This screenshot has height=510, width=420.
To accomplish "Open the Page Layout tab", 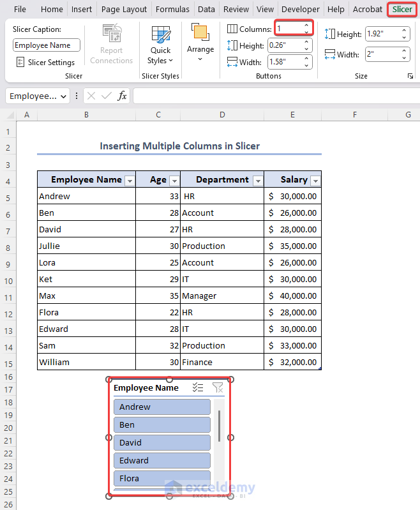I will 124,10.
